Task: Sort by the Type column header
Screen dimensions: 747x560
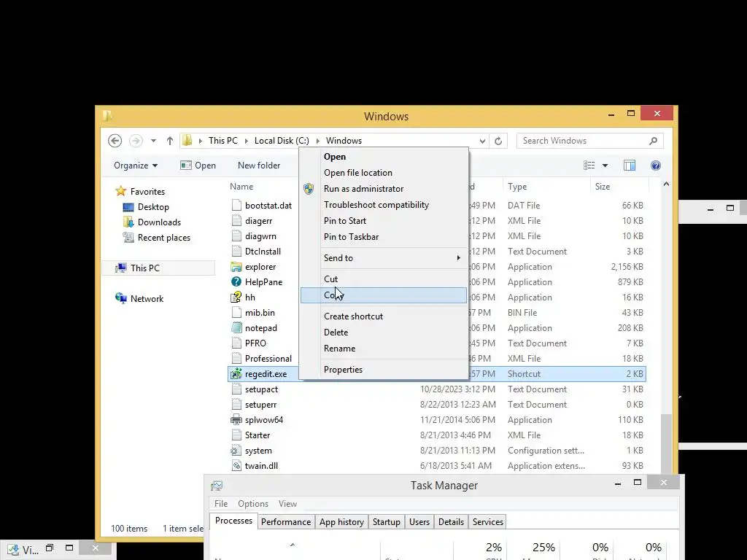Action: pyautogui.click(x=517, y=187)
